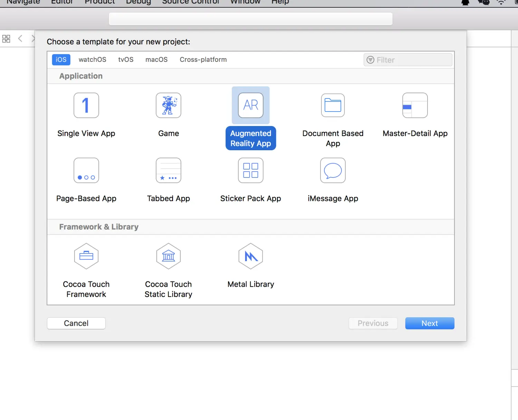The width and height of the screenshot is (518, 420).
Task: Choose the Page-Based App template icon
Action: click(x=86, y=170)
